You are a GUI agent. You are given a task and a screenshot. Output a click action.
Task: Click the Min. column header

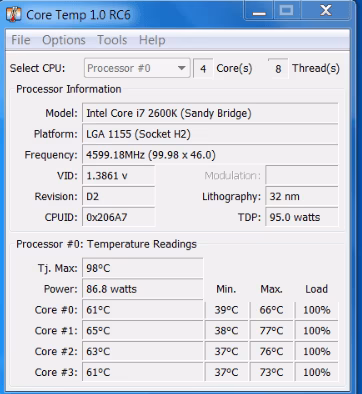(226, 289)
